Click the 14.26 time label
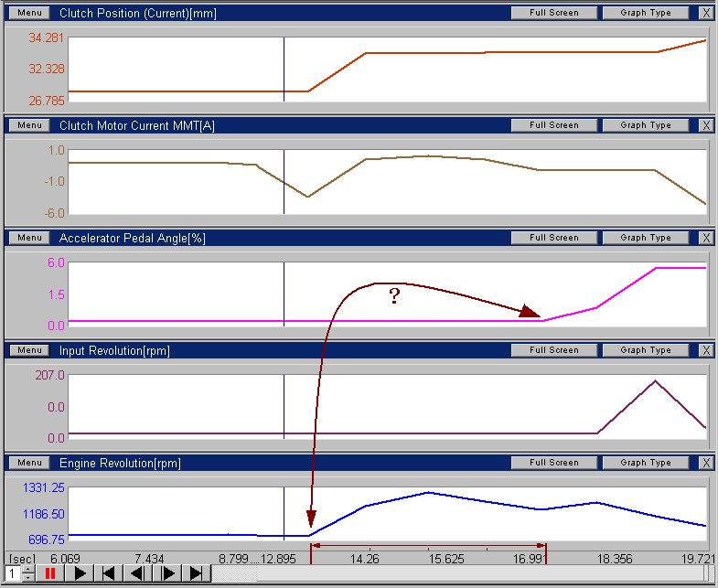The width and height of the screenshot is (718, 588). pyautogui.click(x=365, y=559)
